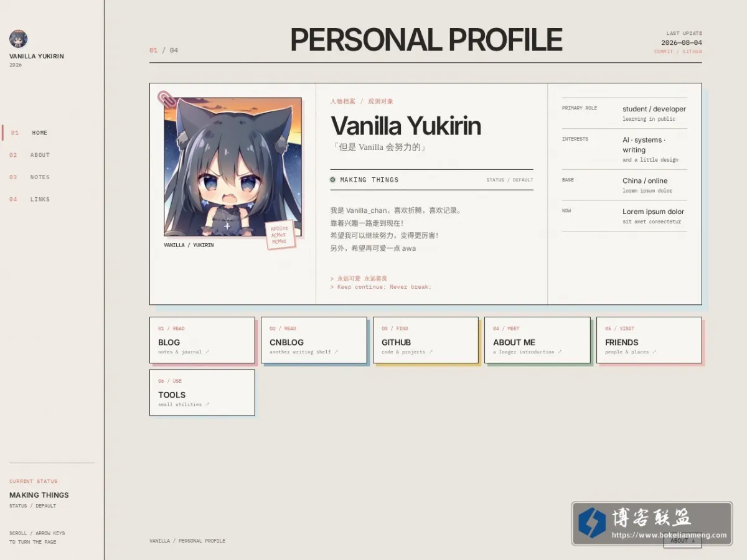The image size is (747, 560).
Task: Open the GITHUB link under last update
Action: pyautogui.click(x=692, y=52)
